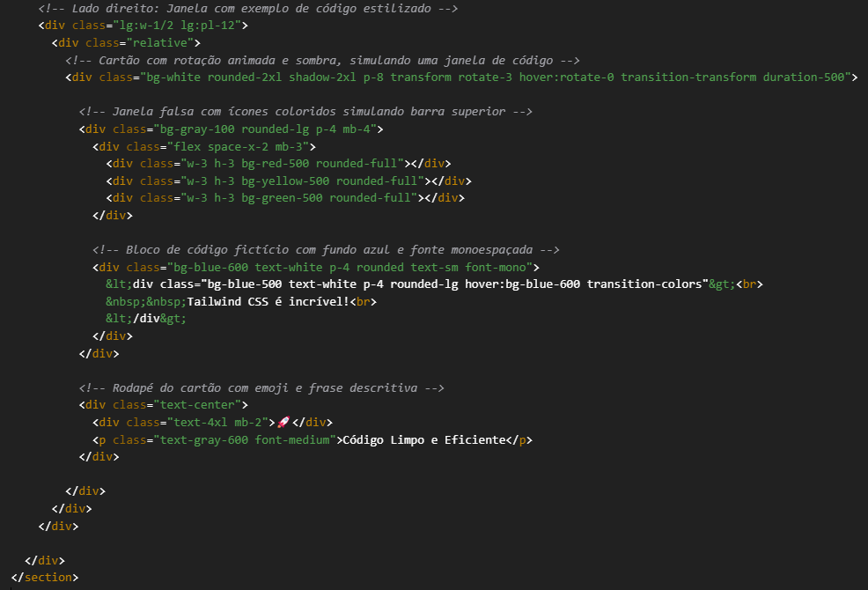Click the 'mb-4' margin class
868x590 pixels.
[x=357, y=129]
